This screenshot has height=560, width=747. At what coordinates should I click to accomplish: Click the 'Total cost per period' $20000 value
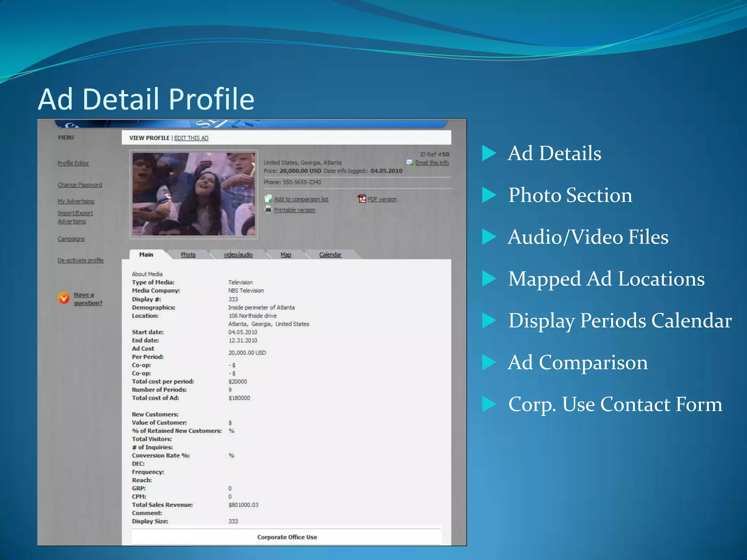pyautogui.click(x=238, y=381)
